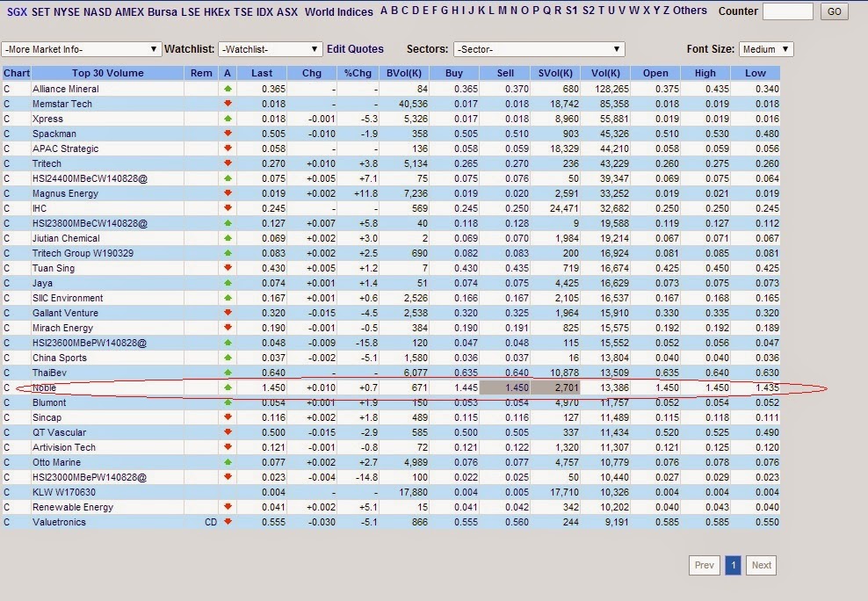The height and width of the screenshot is (601, 868).
Task: Open the Font Size Medium dropdown
Action: coord(766,49)
